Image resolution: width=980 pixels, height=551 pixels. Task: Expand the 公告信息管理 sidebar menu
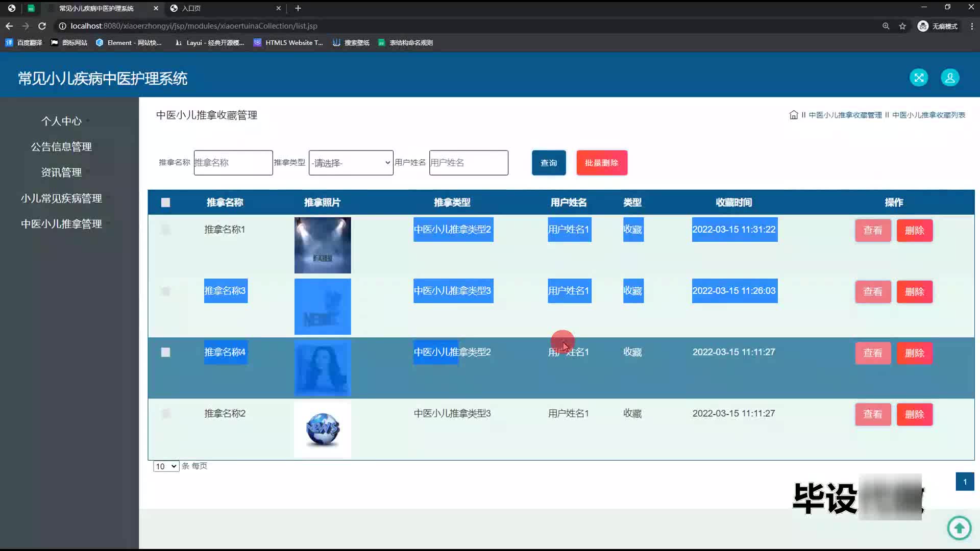point(61,147)
